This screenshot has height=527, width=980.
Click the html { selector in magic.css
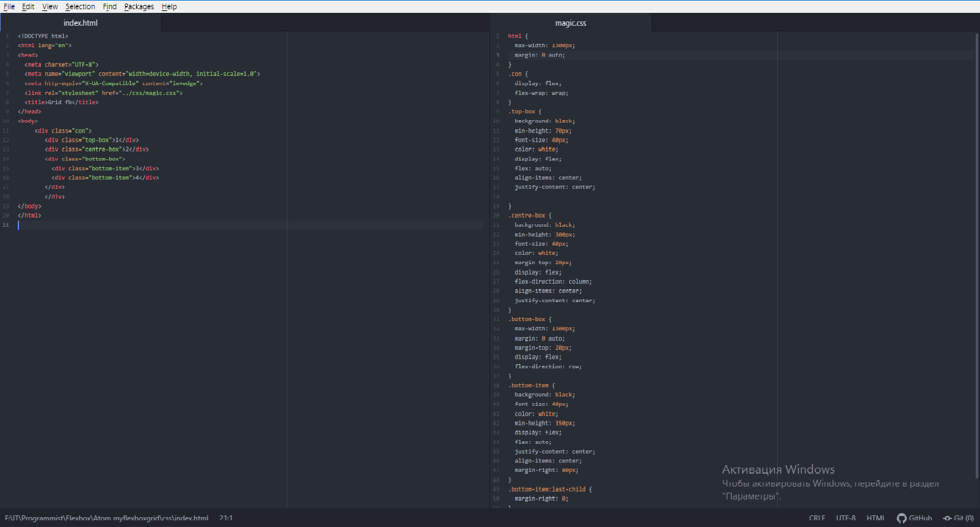pyautogui.click(x=518, y=36)
